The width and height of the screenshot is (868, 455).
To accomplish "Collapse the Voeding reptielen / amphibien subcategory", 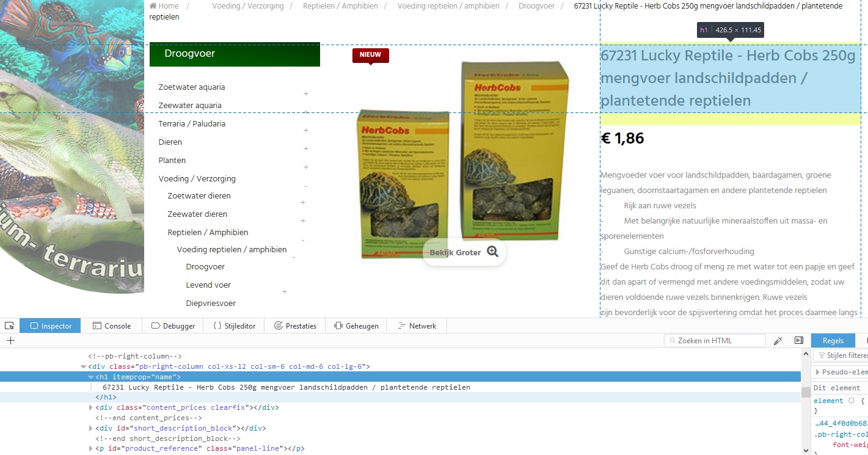I will coord(294,257).
